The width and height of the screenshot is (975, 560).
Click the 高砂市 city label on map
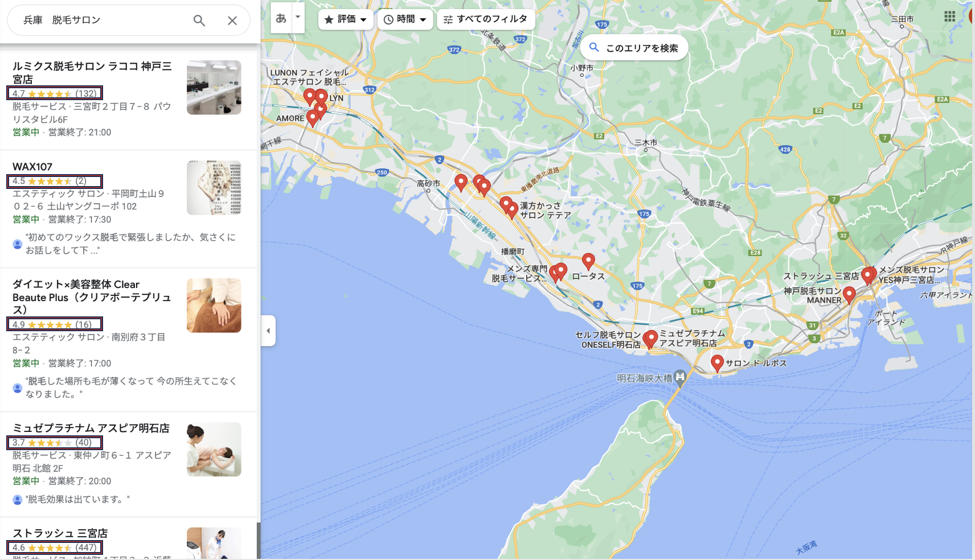click(x=428, y=183)
